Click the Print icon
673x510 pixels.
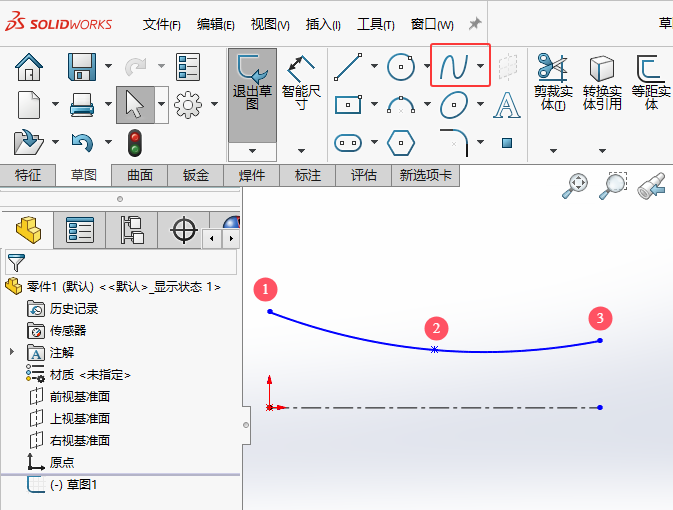pos(82,105)
